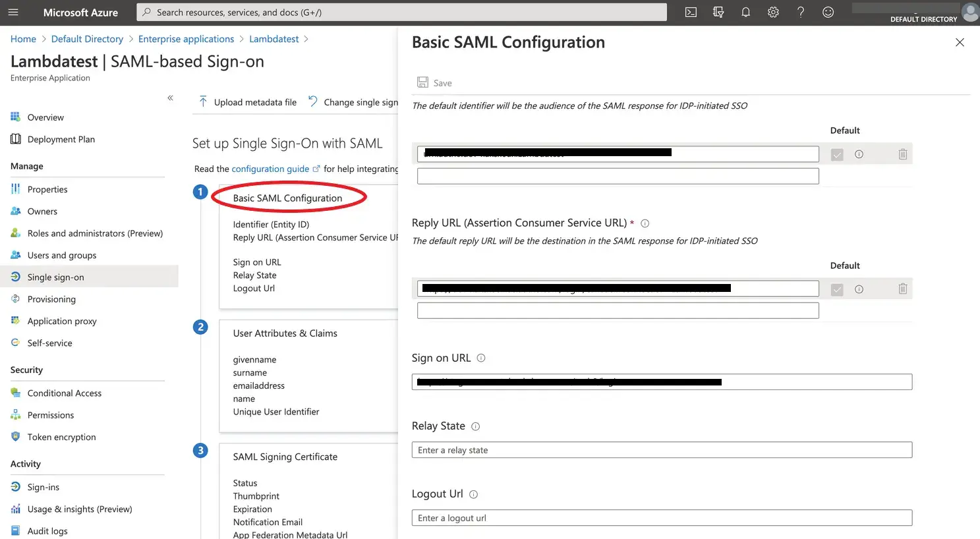Open the help question-mark menu
Viewport: 980px width, 539px height.
click(x=800, y=12)
